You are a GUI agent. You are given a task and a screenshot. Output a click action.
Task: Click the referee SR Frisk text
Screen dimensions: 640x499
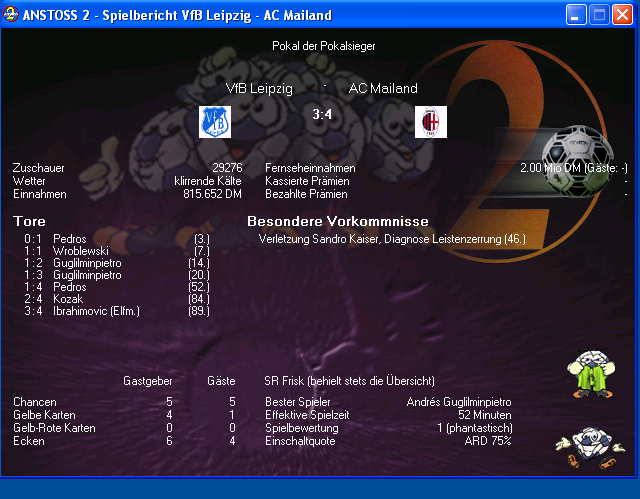[349, 381]
